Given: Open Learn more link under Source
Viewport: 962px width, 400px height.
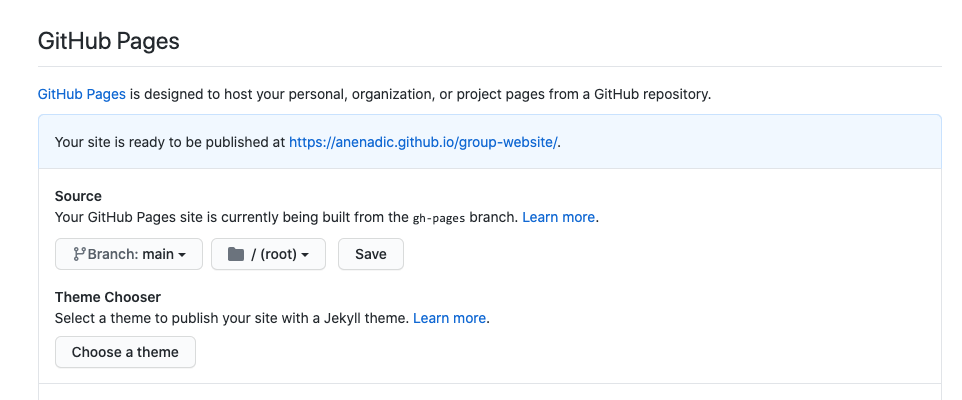Looking at the screenshot, I should [x=558, y=217].
